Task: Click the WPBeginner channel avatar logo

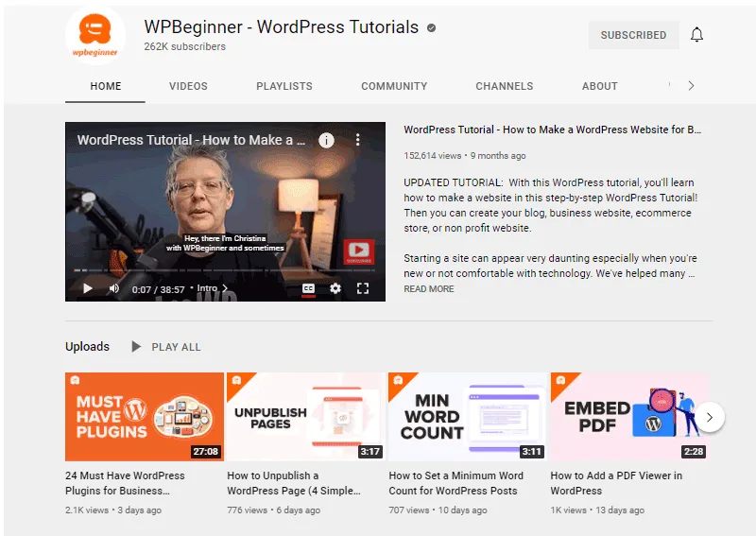Action: [x=95, y=35]
